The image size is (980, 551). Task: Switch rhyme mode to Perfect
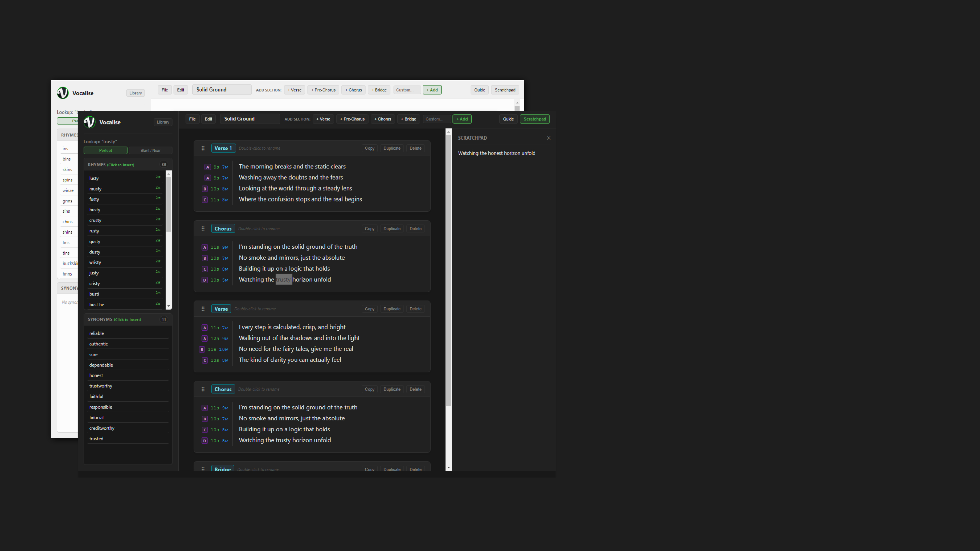(105, 151)
